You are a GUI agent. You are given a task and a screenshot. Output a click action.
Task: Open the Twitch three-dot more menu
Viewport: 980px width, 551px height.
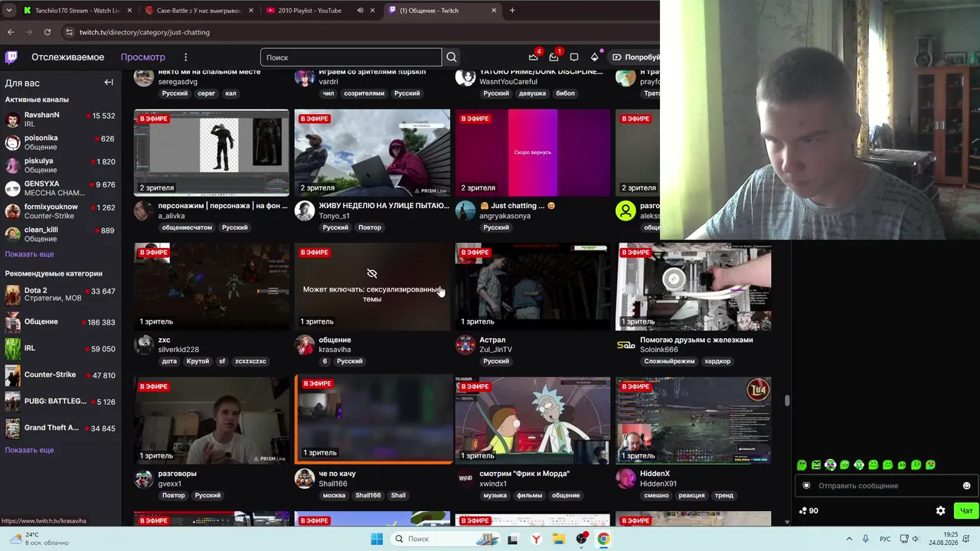point(185,57)
